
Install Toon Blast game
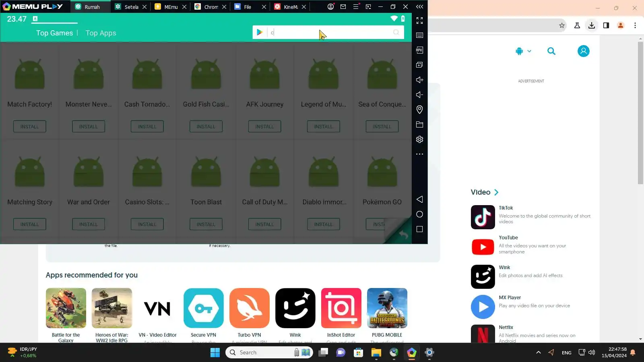(x=206, y=224)
